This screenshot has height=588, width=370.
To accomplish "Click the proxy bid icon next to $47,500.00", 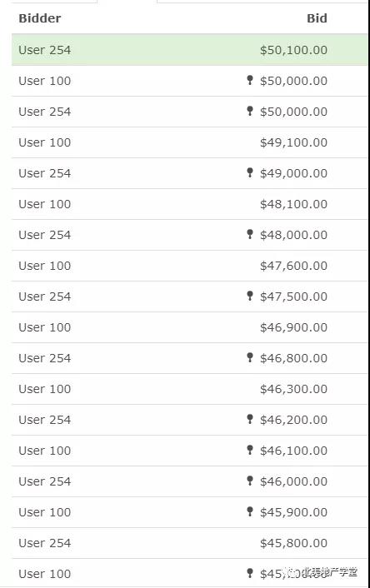I will click(250, 296).
